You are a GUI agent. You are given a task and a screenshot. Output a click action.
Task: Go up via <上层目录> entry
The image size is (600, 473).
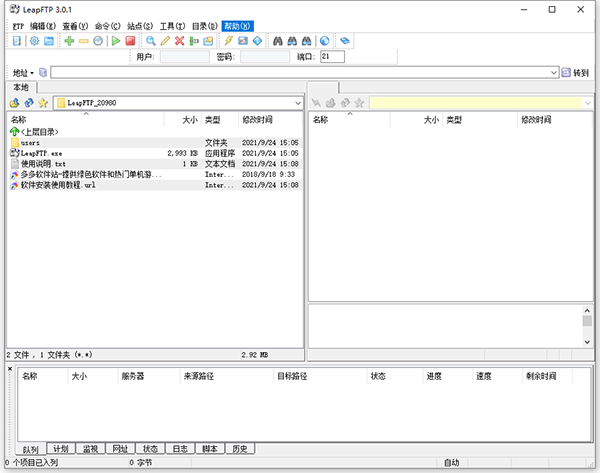(x=34, y=132)
